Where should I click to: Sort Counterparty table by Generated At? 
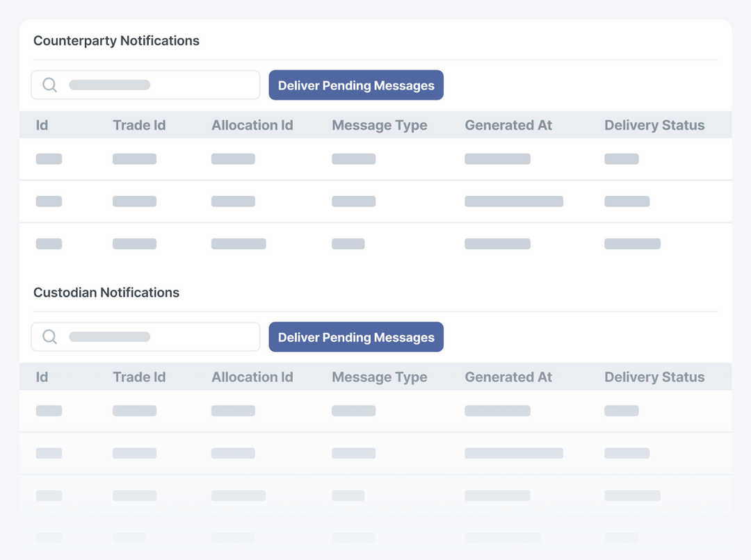pos(508,125)
